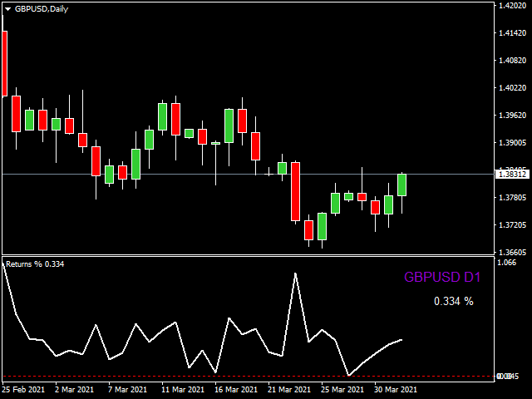This screenshot has height=399, width=532.
Task: Click the 1.40820 price scale value
Action: click(x=512, y=61)
